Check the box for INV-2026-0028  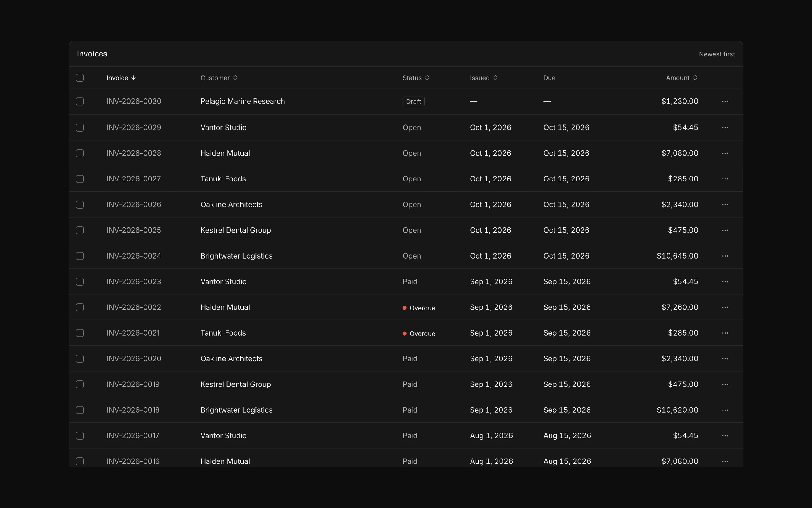tap(80, 153)
